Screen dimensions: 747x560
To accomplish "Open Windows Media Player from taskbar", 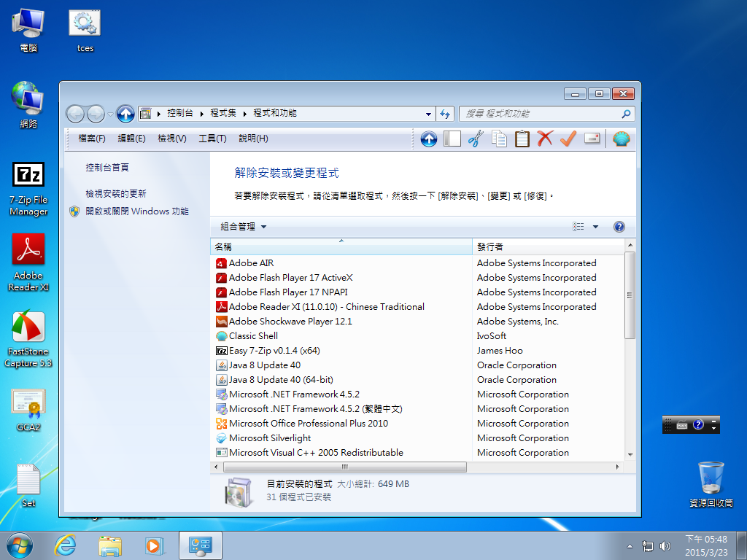I will 154,545.
